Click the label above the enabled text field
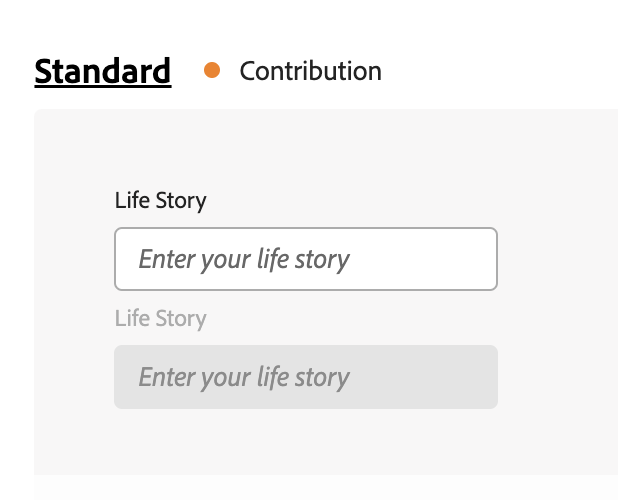This screenshot has width=618, height=500. (160, 201)
